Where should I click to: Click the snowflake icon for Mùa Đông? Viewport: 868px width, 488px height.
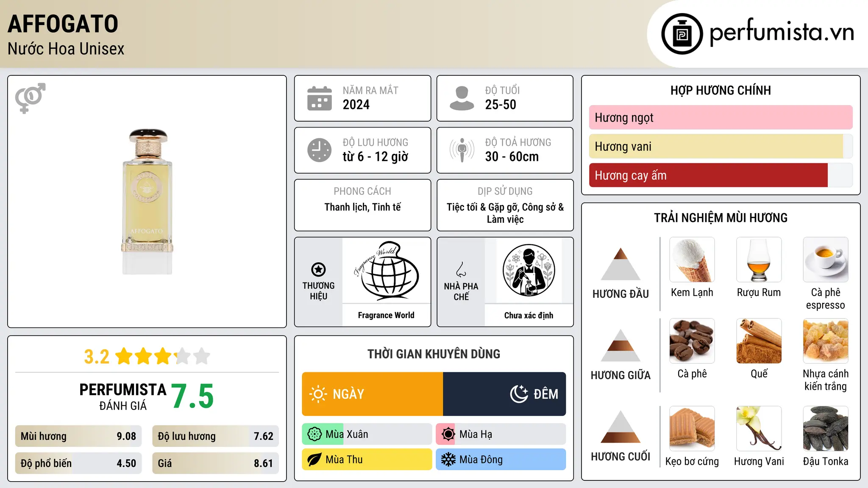(x=448, y=460)
